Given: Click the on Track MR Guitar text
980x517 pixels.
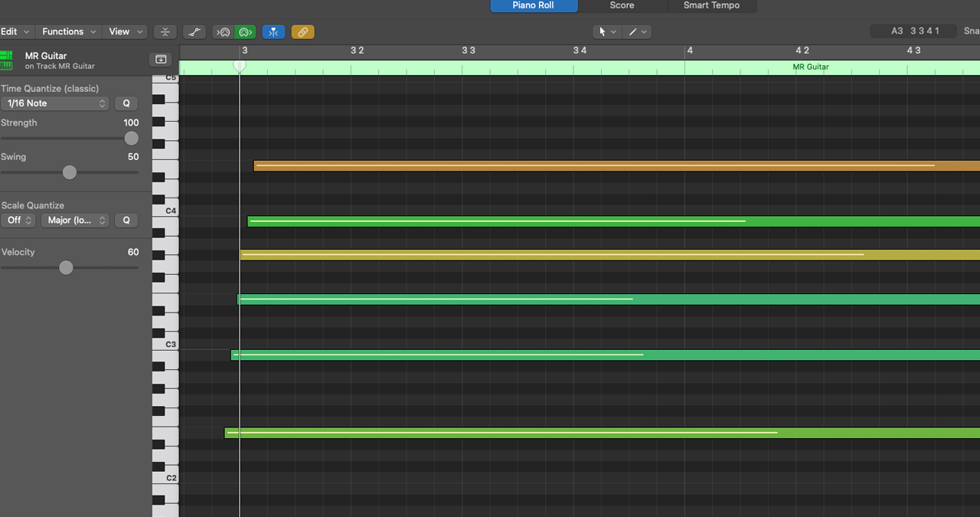Looking at the screenshot, I should 60,67.
